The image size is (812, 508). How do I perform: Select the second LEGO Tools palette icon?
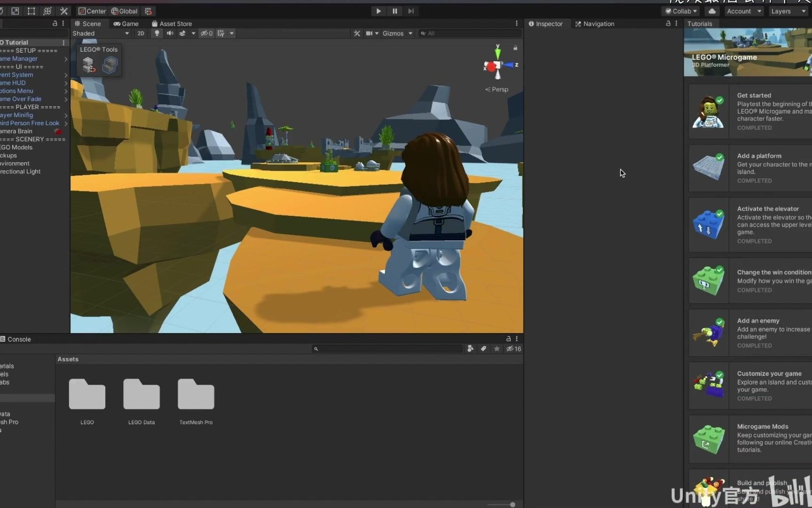(x=110, y=65)
